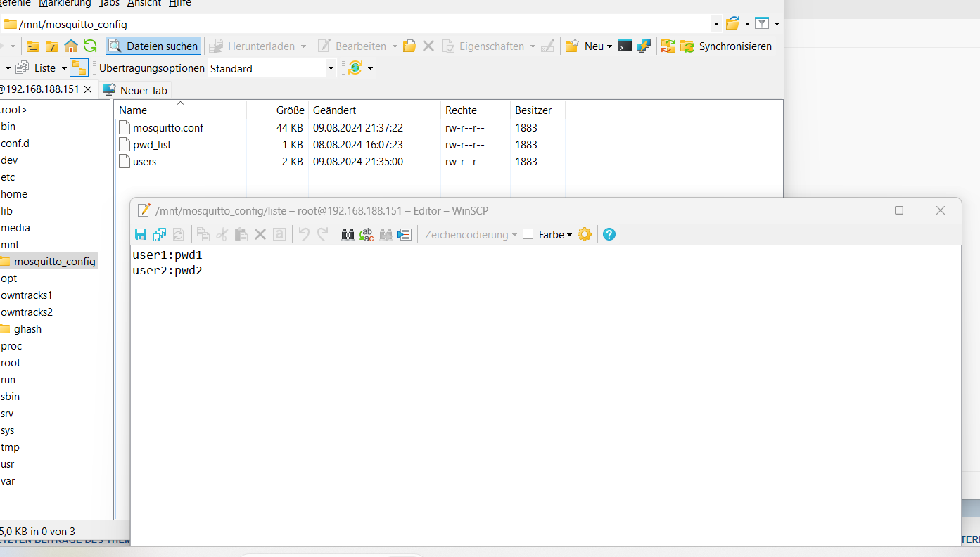Open the Liste view dropdown
The image size is (980, 557).
pyautogui.click(x=64, y=68)
